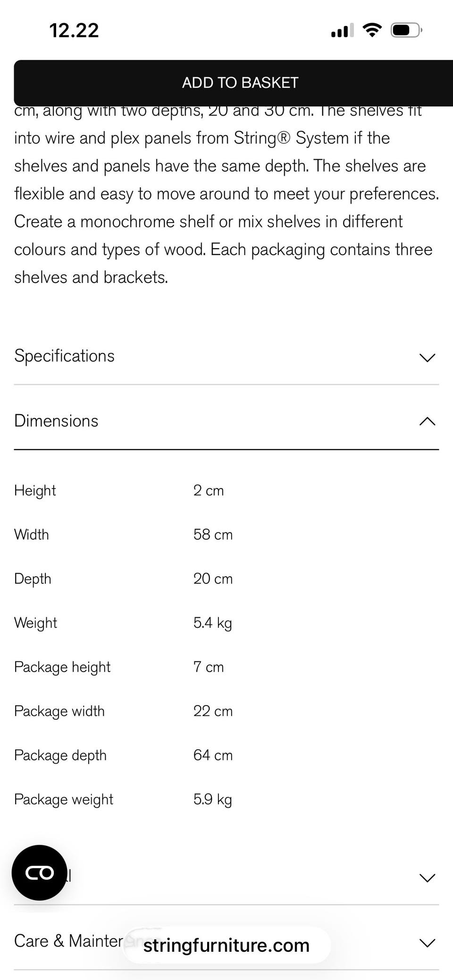Tap the 12.22 clock in status bar

(x=74, y=31)
